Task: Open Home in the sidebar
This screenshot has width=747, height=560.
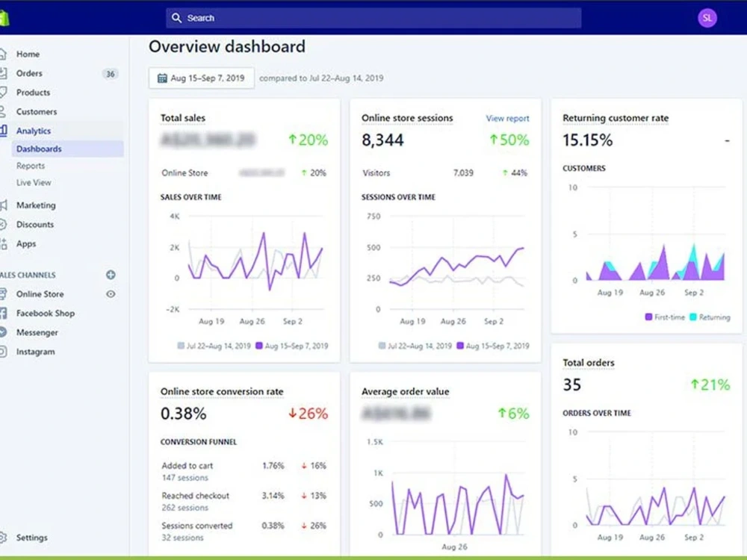Action: (x=28, y=55)
